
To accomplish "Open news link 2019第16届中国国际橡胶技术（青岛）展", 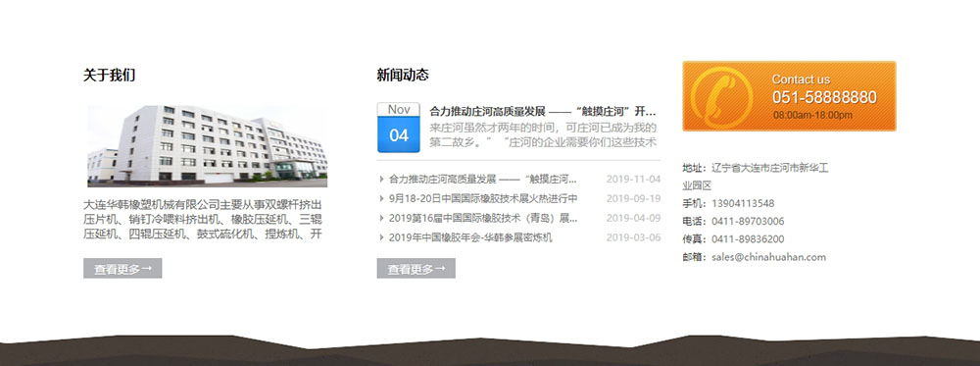I will click(483, 219).
